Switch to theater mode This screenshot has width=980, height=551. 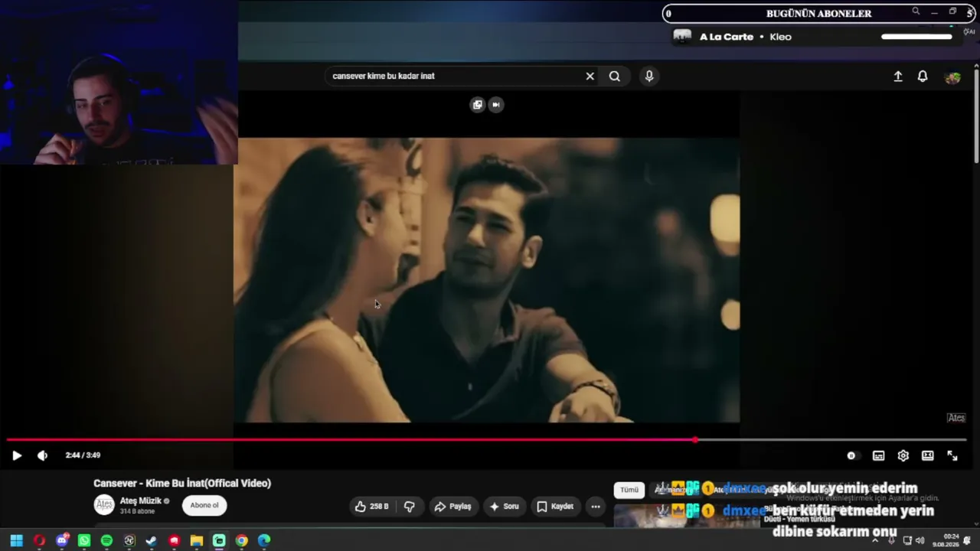click(x=927, y=456)
